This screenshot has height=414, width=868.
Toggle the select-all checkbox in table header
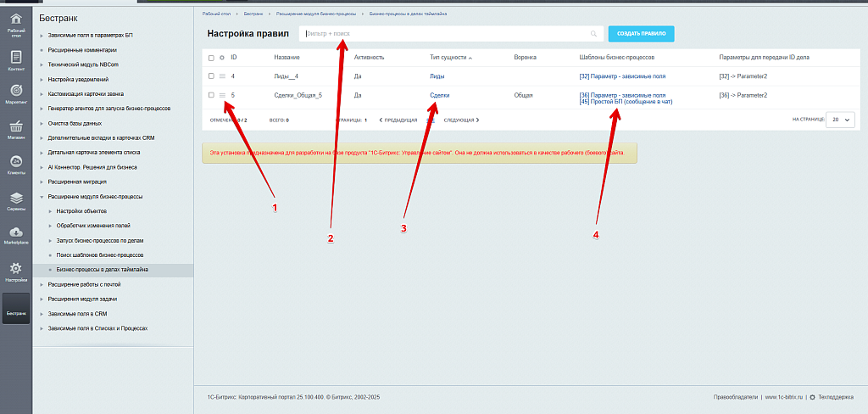pos(211,58)
